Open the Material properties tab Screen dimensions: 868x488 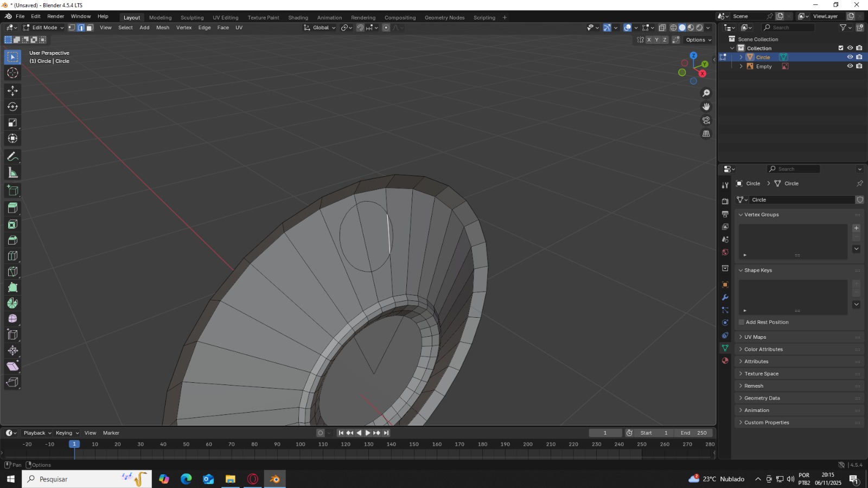pyautogui.click(x=725, y=361)
